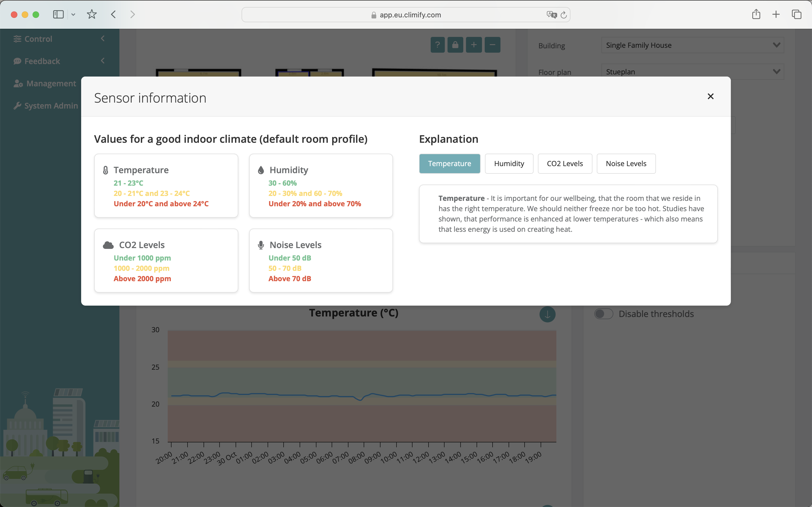Zoom in the floor plan with plus button
The height and width of the screenshot is (507, 812).
474,45
